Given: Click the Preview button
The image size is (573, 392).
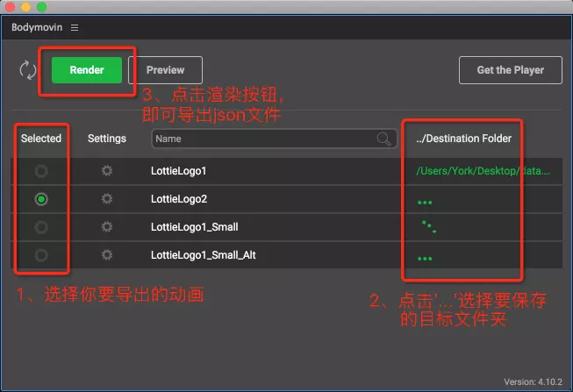Looking at the screenshot, I should pyautogui.click(x=165, y=70).
